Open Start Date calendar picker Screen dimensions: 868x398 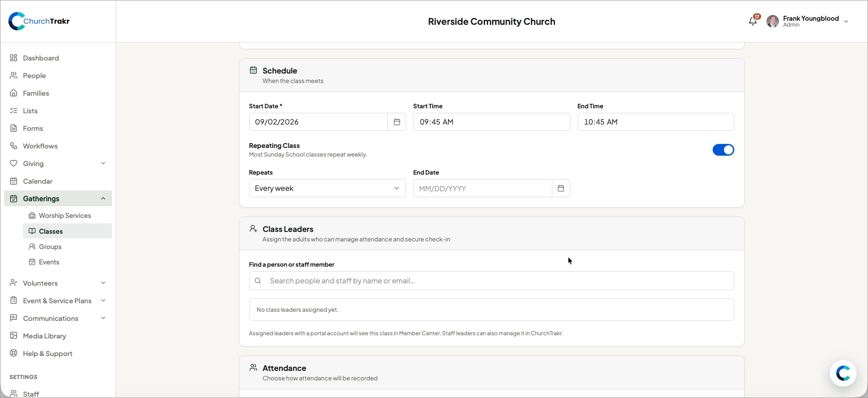coord(397,122)
